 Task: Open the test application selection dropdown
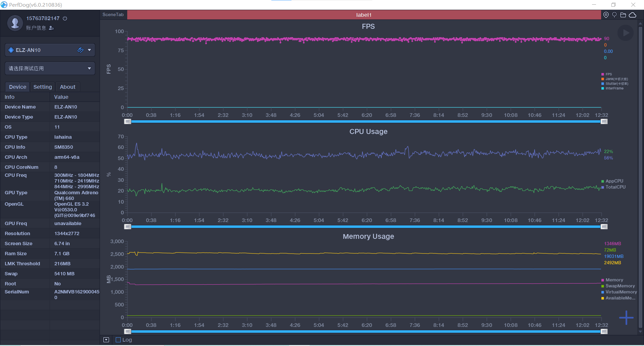(50, 68)
